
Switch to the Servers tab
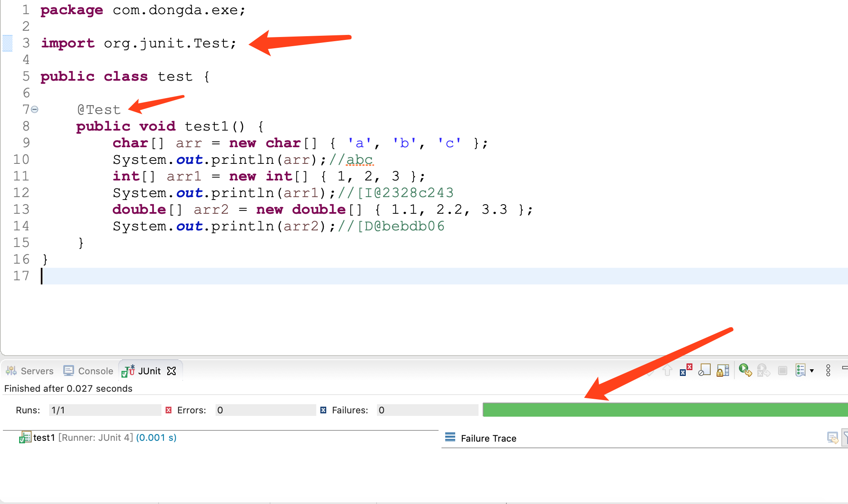(x=30, y=371)
